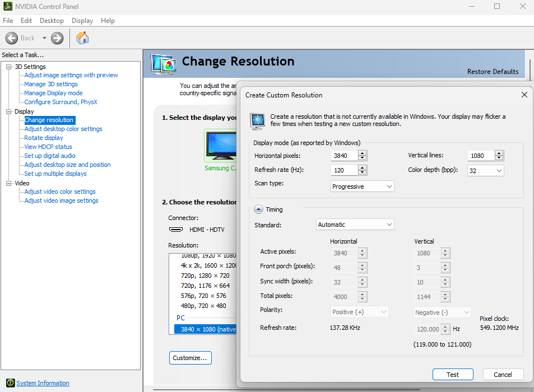
Task: Increase the Horizontal pixels stepper value
Action: [x=363, y=153]
